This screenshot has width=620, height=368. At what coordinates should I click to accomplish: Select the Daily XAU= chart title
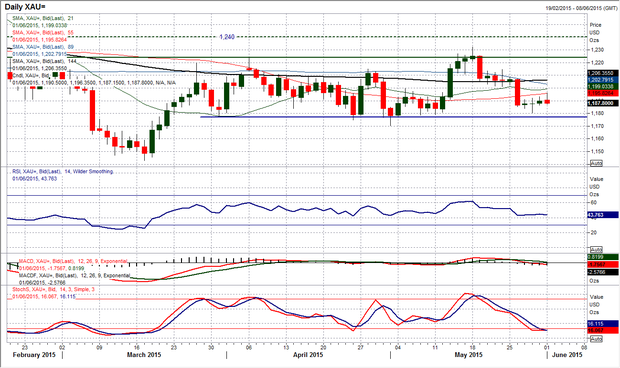(24, 7)
